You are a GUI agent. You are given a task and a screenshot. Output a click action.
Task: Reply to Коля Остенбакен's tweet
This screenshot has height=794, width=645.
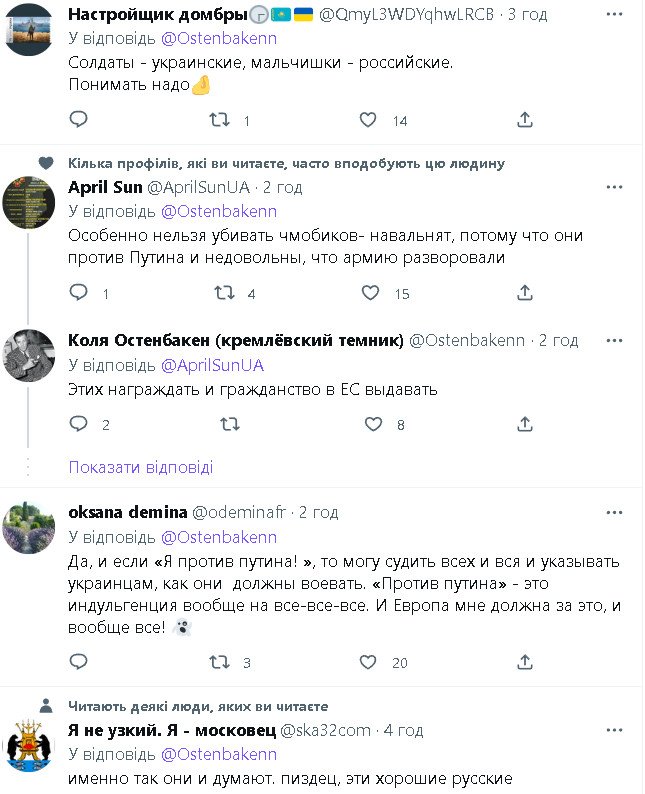78,424
